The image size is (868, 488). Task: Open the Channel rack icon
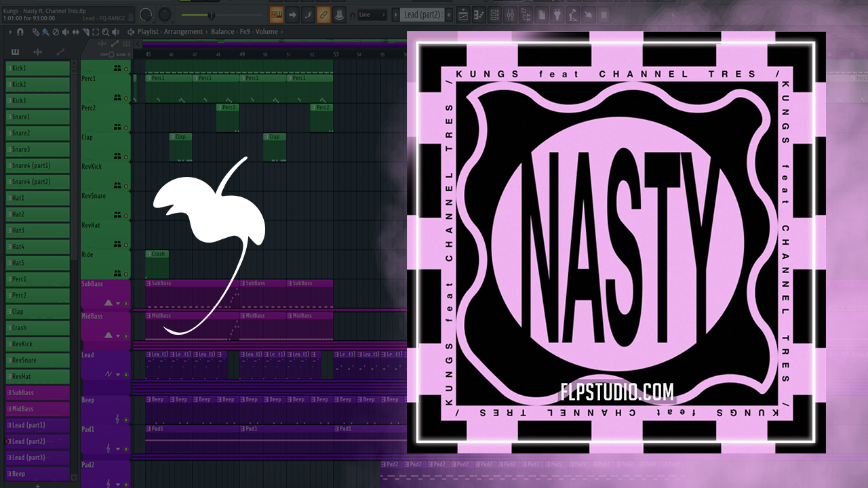(x=495, y=14)
